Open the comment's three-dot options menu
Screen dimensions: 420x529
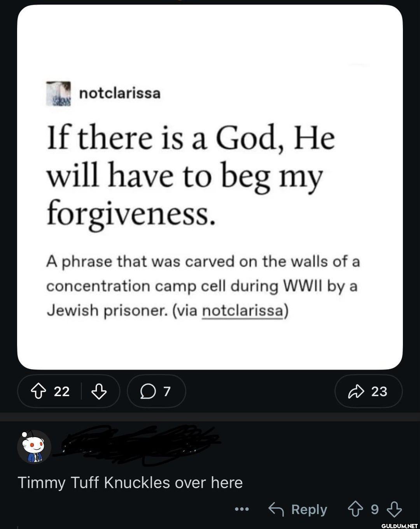tap(241, 509)
